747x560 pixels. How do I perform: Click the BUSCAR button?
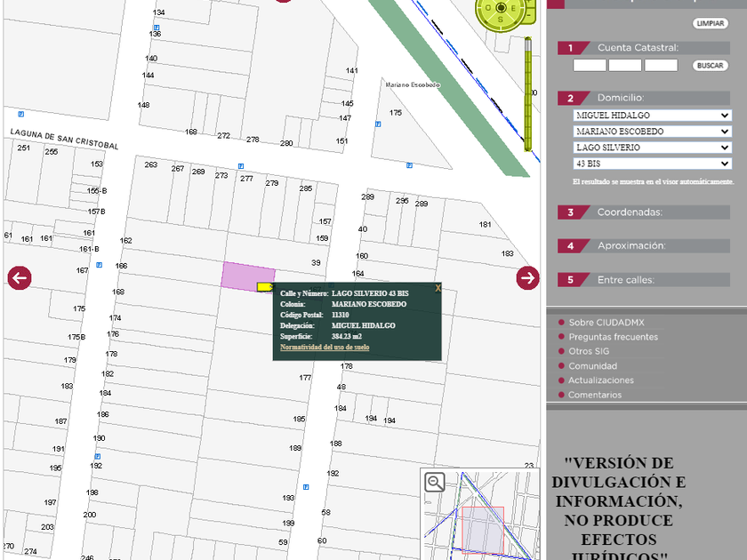710,66
